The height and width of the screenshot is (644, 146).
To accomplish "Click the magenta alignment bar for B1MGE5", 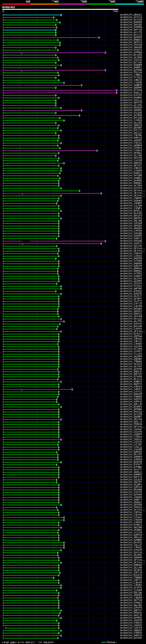I will pyautogui.click(x=51, y=37).
